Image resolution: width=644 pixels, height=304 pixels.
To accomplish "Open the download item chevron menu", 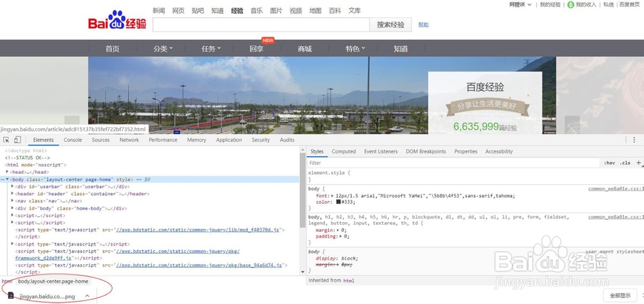I will coord(87,296).
